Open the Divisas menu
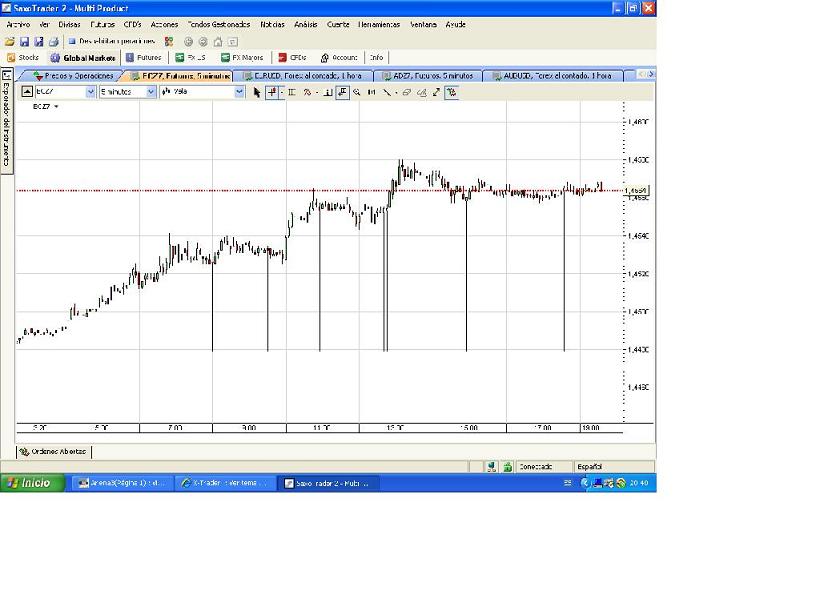The image size is (820, 615). [70, 25]
